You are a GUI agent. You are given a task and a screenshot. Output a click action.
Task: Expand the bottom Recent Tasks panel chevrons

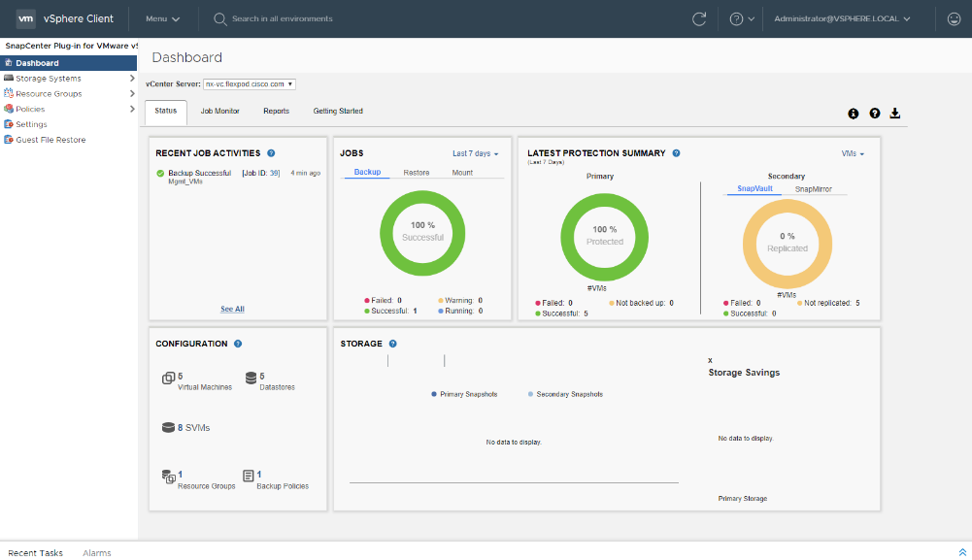pos(962,552)
